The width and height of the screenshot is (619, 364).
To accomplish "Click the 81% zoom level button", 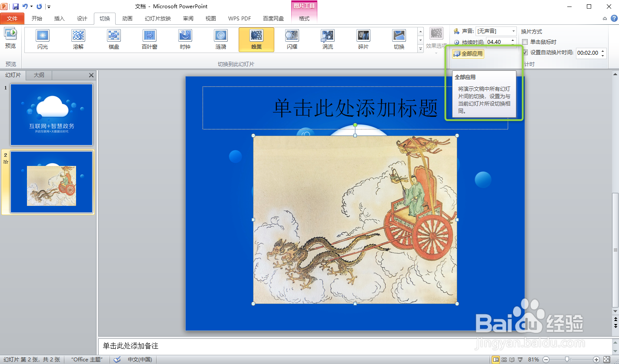I will tap(533, 360).
